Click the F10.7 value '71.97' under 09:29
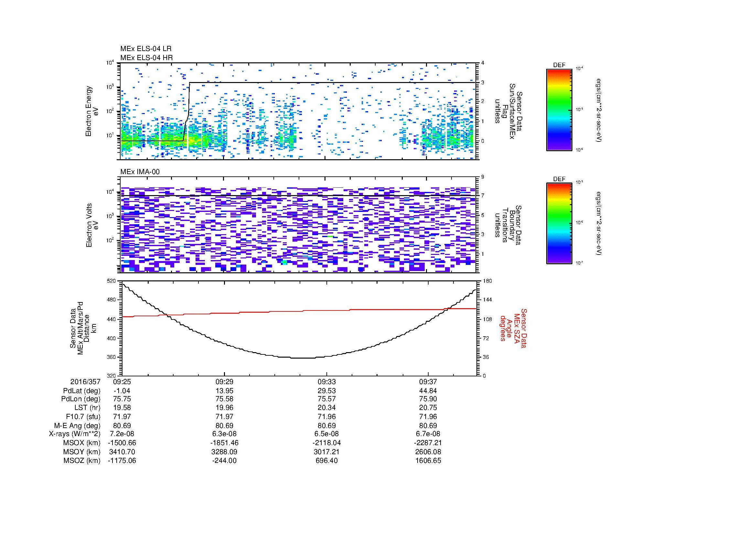Image resolution: width=756 pixels, height=534 pixels. point(224,416)
